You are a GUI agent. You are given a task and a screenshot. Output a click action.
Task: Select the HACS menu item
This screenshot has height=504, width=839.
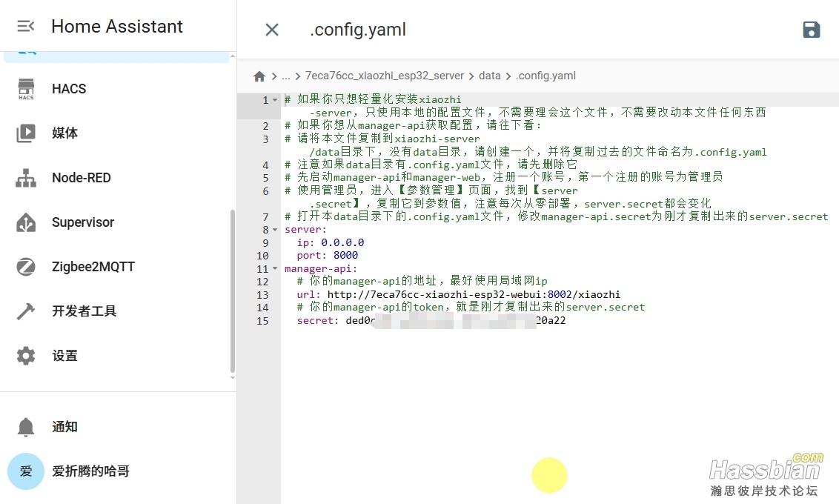pos(118,89)
